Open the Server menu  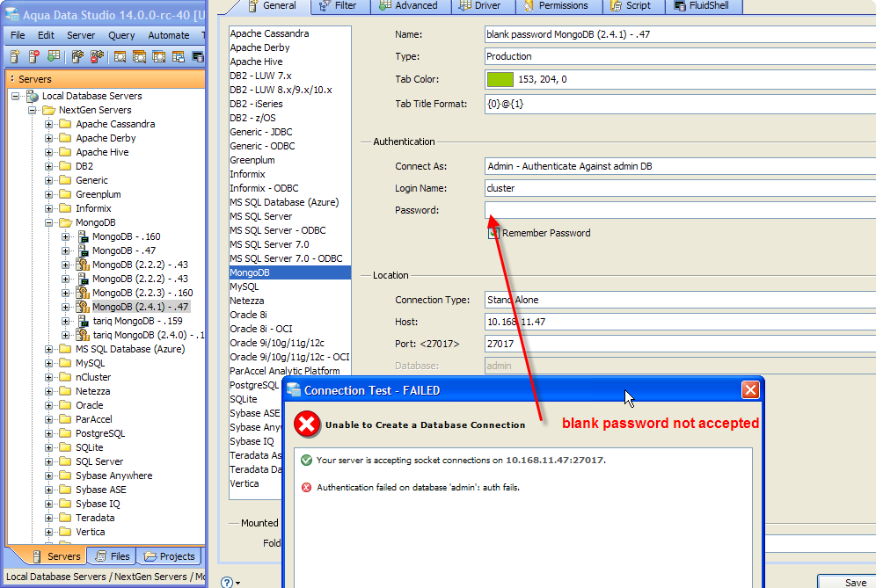81,35
